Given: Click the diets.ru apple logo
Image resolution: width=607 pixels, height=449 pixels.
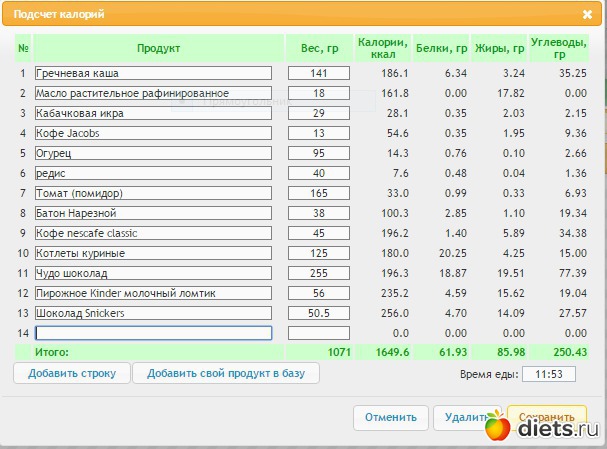Looking at the screenshot, I should pos(497,425).
